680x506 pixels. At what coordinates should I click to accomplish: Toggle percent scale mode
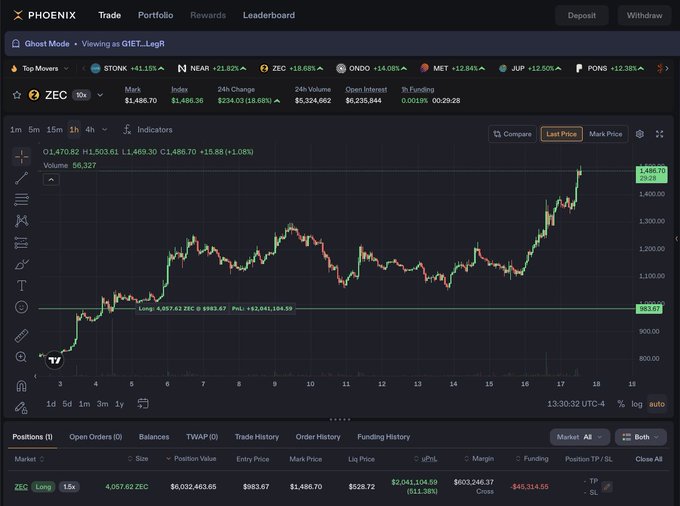621,404
